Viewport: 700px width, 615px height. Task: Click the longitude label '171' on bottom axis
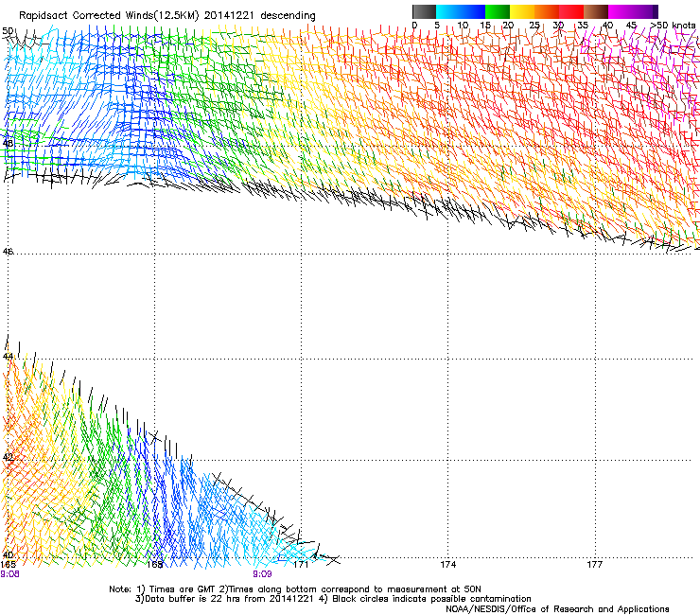pyautogui.click(x=301, y=564)
